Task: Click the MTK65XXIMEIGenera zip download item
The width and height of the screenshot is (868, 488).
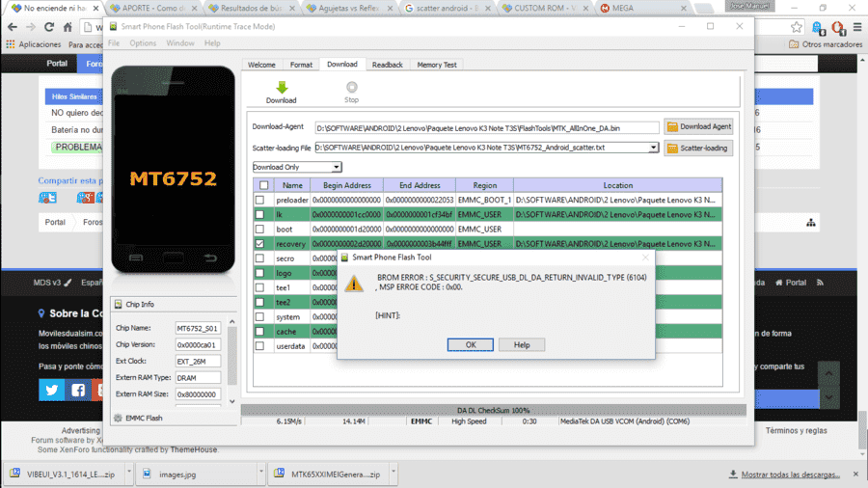Action: [x=330, y=474]
